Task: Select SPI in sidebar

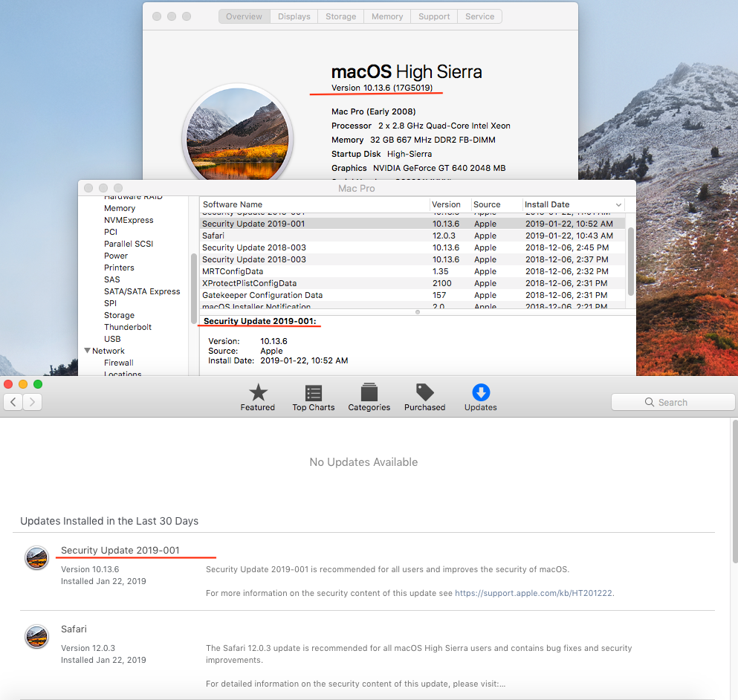Action: coord(110,303)
